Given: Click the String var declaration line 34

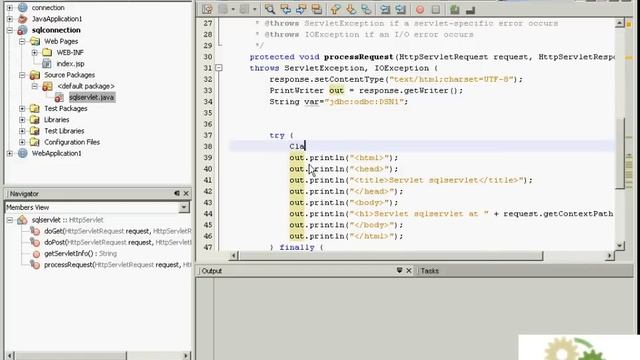Looking at the screenshot, I should click(x=338, y=102).
